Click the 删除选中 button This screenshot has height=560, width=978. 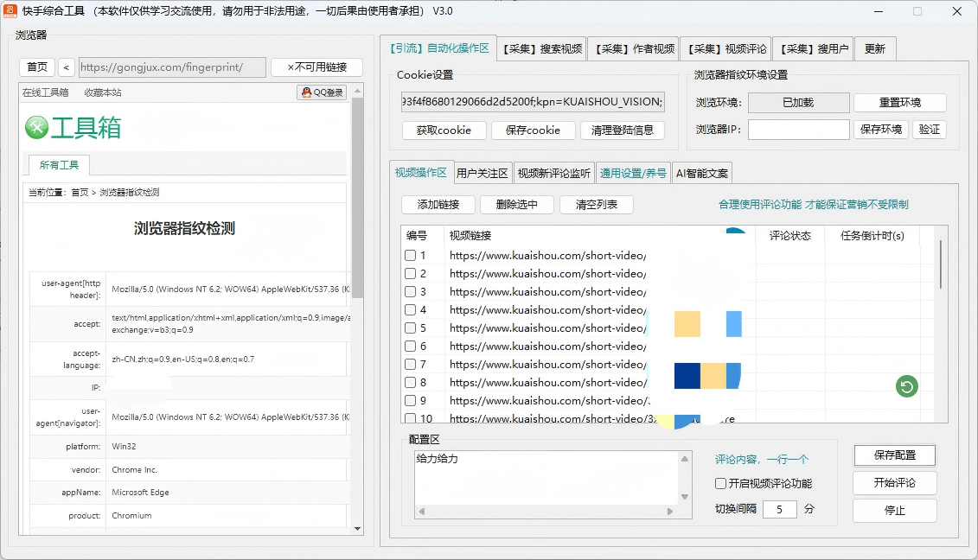click(x=516, y=205)
